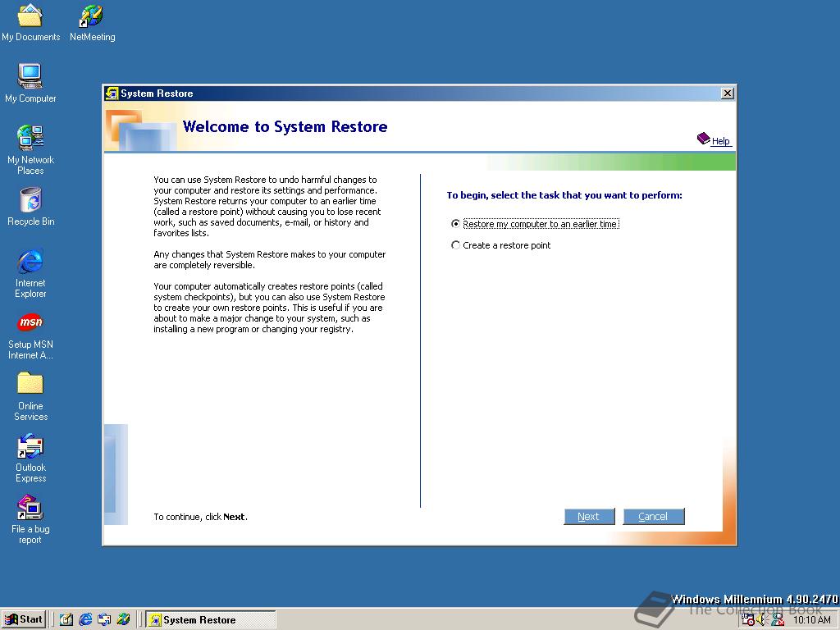Screen dimensions: 840x630
Task: Select Restore my computer to an earlier time
Action: (535, 224)
